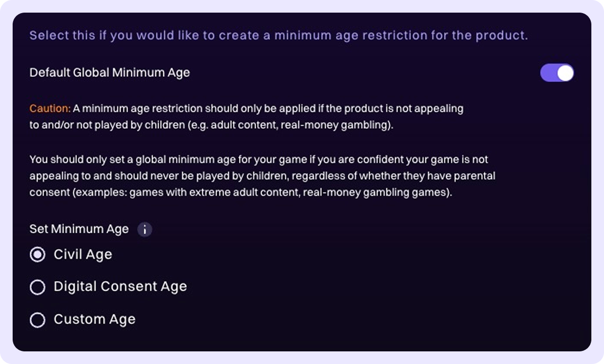The height and width of the screenshot is (364, 604).
Task: Click the 'Set Minimum Age' heading text
Action: 79,229
